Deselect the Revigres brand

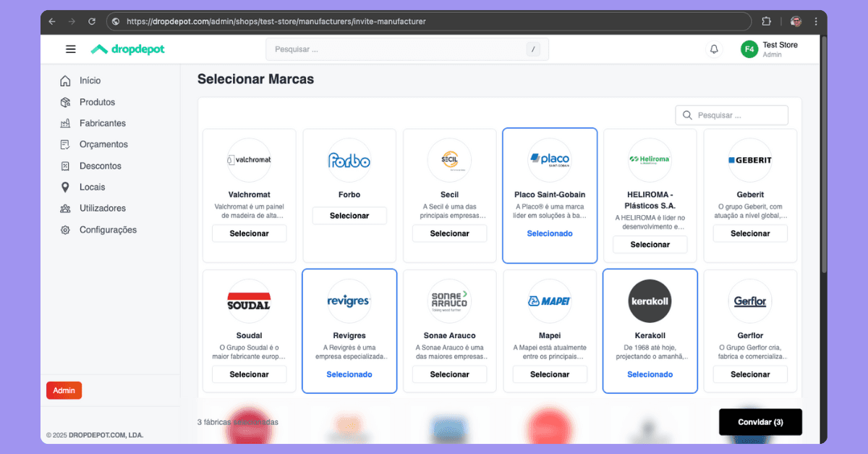pos(349,374)
